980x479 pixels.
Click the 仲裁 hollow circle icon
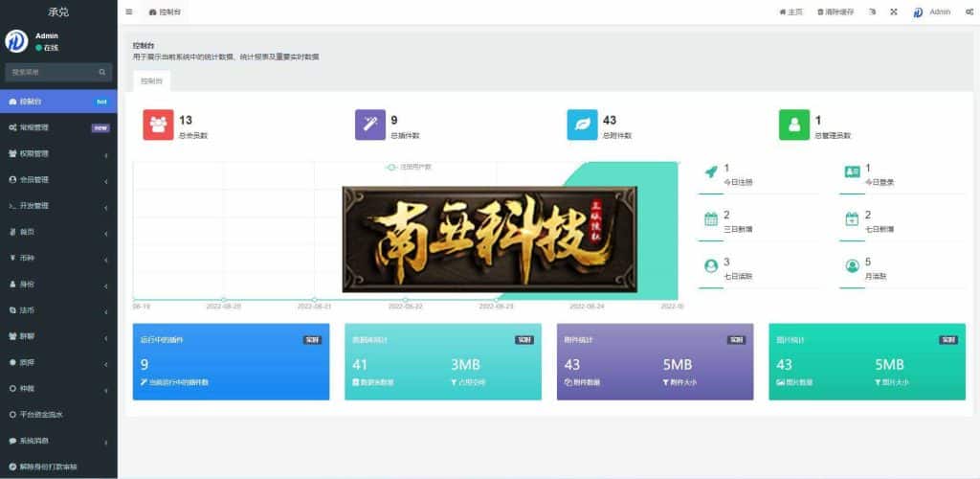coord(12,388)
